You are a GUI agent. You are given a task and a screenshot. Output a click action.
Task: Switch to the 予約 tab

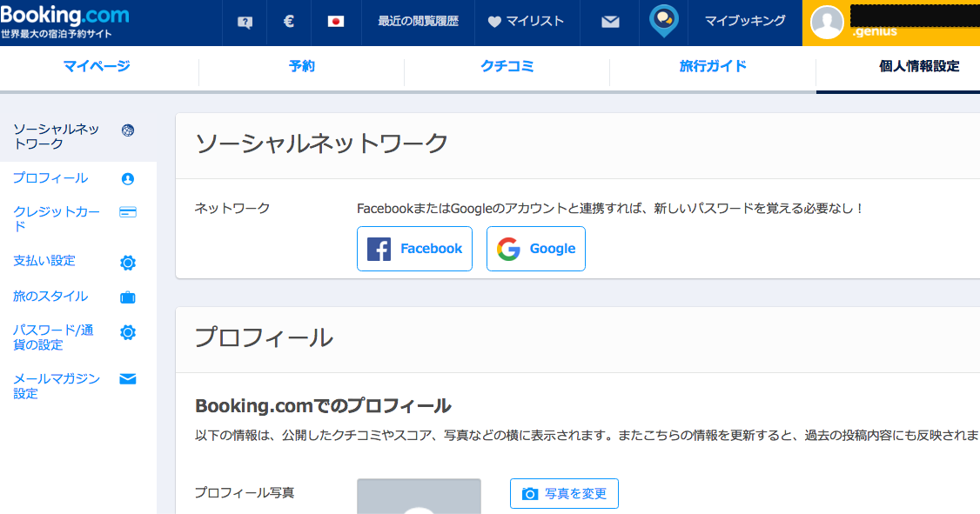click(x=302, y=65)
